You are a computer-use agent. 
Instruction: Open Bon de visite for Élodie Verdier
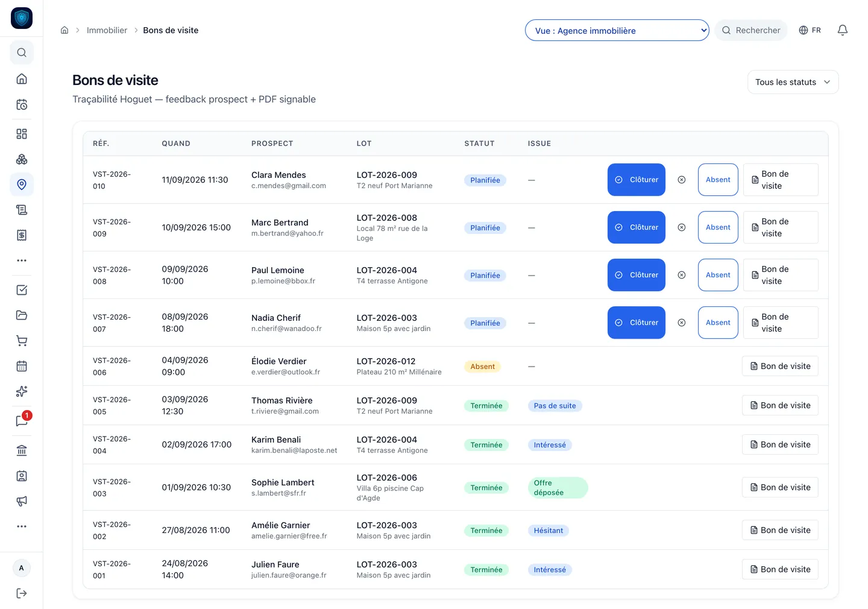click(x=780, y=366)
